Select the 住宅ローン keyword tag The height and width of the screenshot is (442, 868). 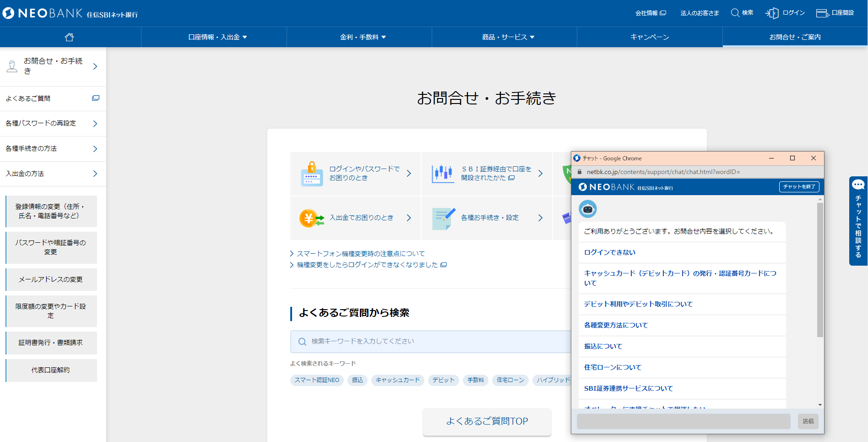click(x=510, y=380)
